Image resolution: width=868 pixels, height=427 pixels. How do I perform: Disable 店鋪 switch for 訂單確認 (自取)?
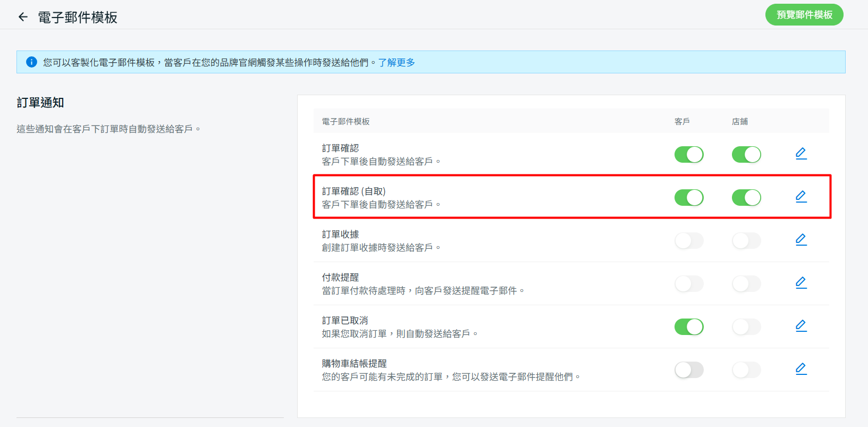click(746, 198)
